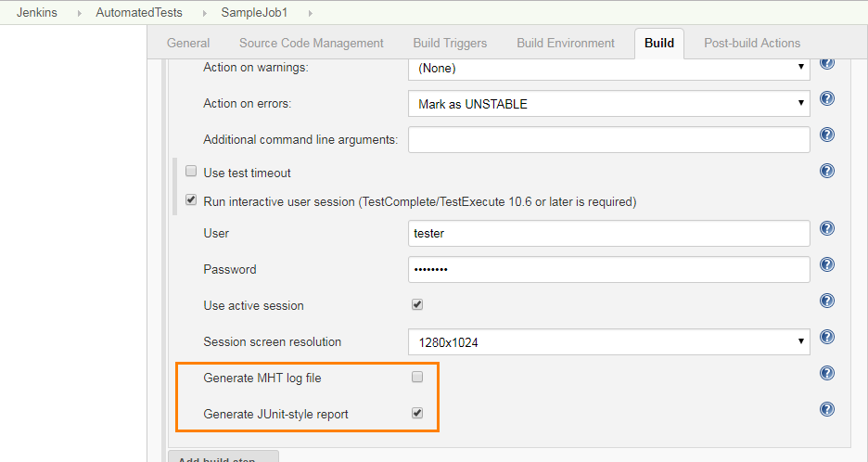Click the Action on warnings label
This screenshot has width=868, height=462.
pyautogui.click(x=256, y=68)
